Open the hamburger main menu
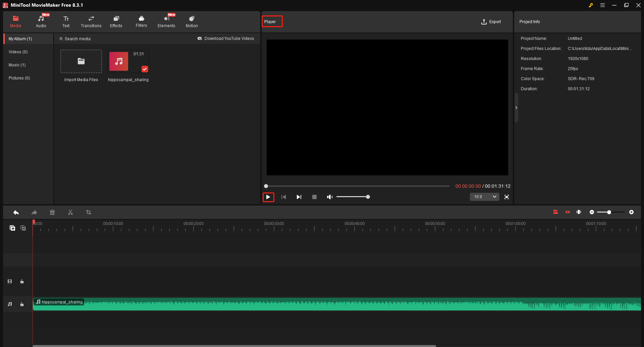Screen dimensions: 644x347 coord(602,5)
